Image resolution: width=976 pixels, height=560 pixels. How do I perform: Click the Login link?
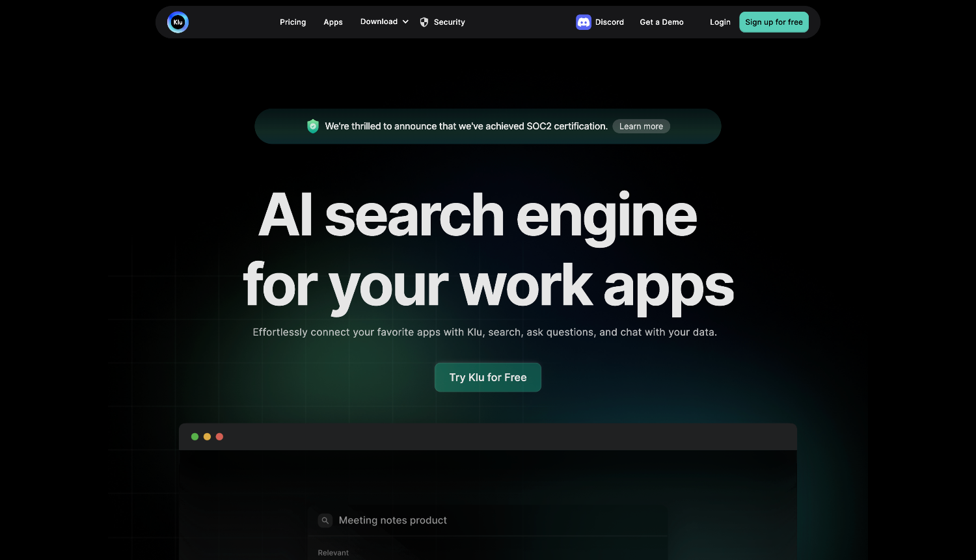pyautogui.click(x=720, y=22)
